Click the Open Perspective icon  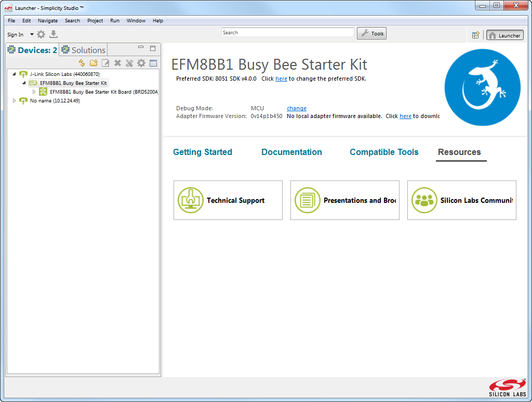coord(475,35)
